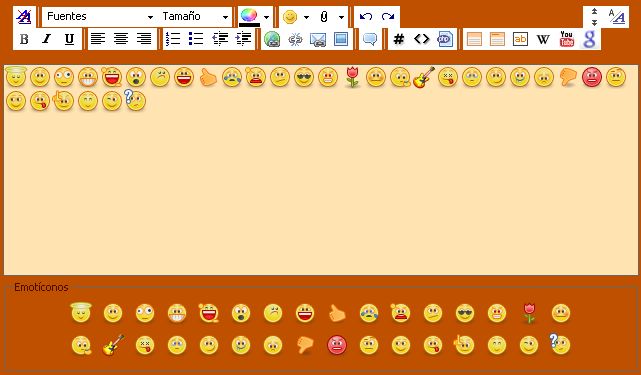Align text to the right
641x375 pixels.
click(x=144, y=39)
